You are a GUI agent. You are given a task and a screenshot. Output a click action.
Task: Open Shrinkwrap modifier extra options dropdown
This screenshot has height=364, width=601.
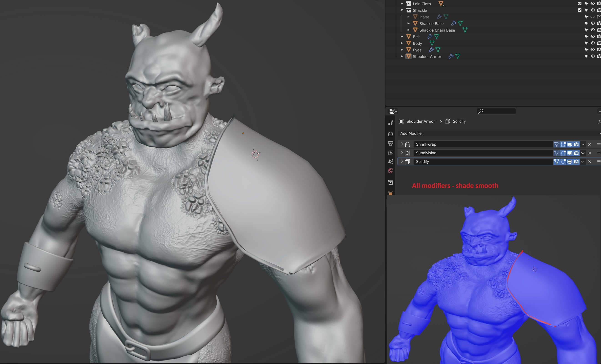click(x=583, y=144)
